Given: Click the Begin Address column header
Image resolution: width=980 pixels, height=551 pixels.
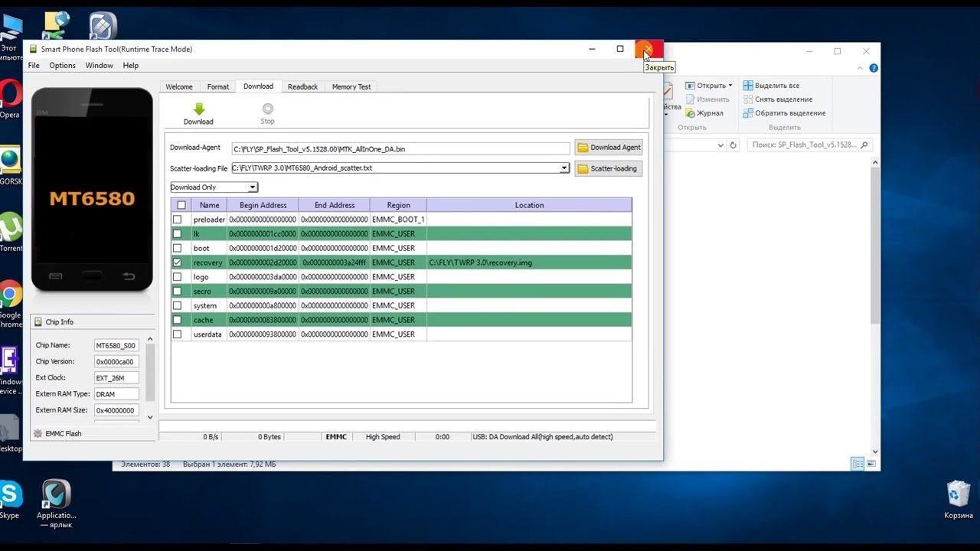Looking at the screenshot, I should pyautogui.click(x=263, y=205).
